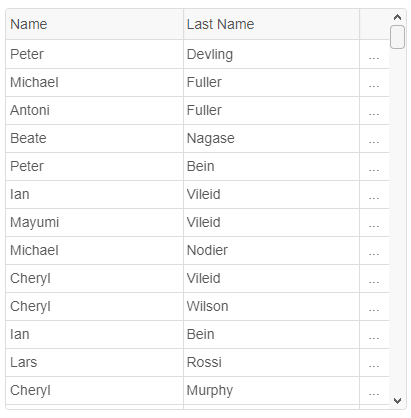Select the Rossi last name cell
The image size is (411, 418).
[x=271, y=363]
